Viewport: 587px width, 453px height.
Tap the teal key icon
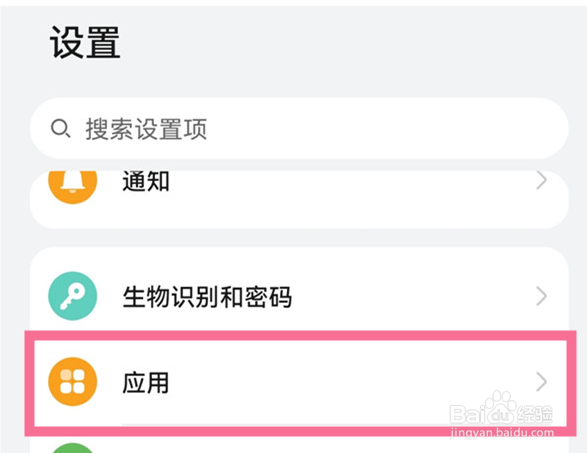[73, 296]
